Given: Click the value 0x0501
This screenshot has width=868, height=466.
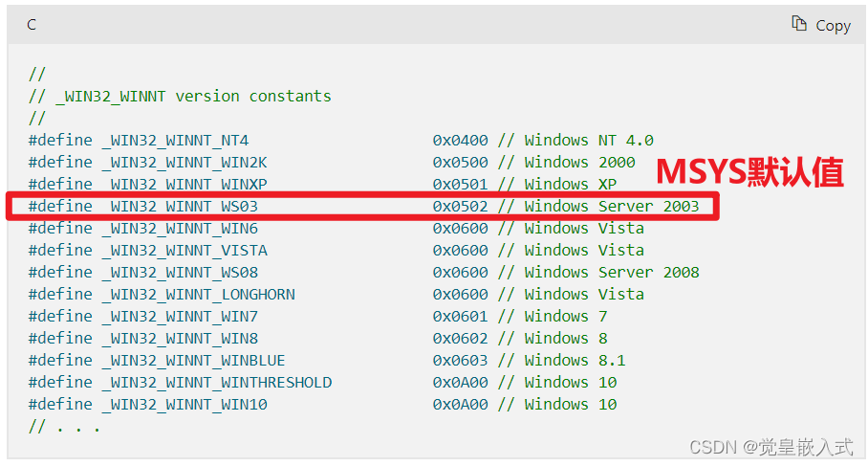Looking at the screenshot, I should click(461, 184).
